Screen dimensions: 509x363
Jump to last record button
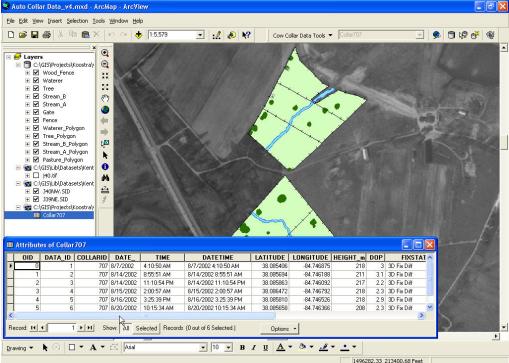coord(90,328)
